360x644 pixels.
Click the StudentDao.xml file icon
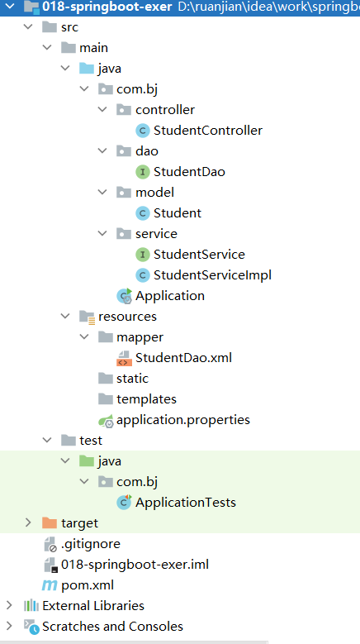click(x=124, y=358)
